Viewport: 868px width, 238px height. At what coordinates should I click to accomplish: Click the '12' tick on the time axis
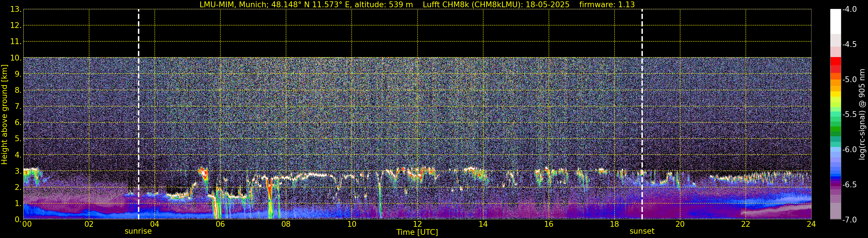[417, 224]
